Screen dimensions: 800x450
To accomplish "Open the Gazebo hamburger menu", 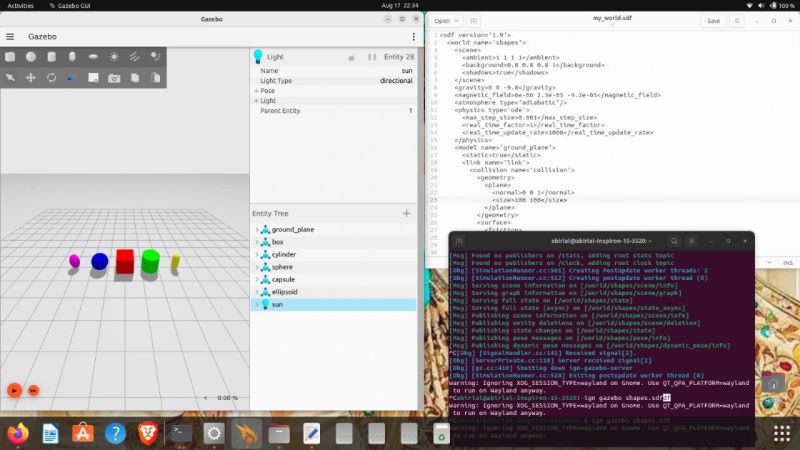I will [11, 37].
